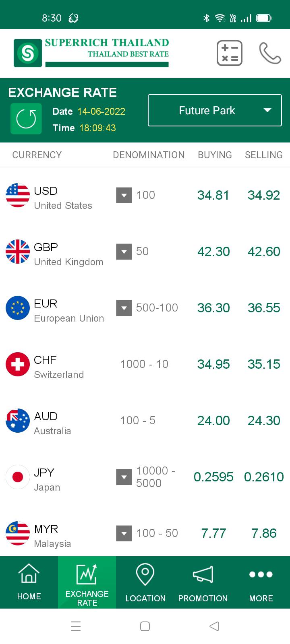
Task: Expand MYR 100 - 50 denomination arrow
Action: (124, 534)
